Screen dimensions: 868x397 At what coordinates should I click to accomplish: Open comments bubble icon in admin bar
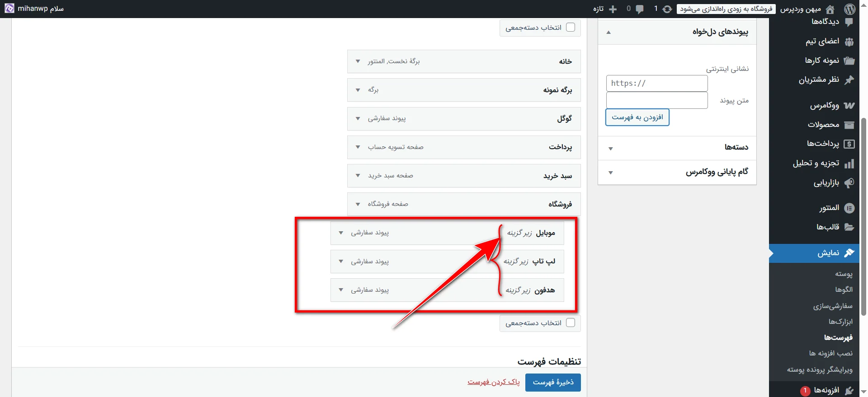[640, 9]
